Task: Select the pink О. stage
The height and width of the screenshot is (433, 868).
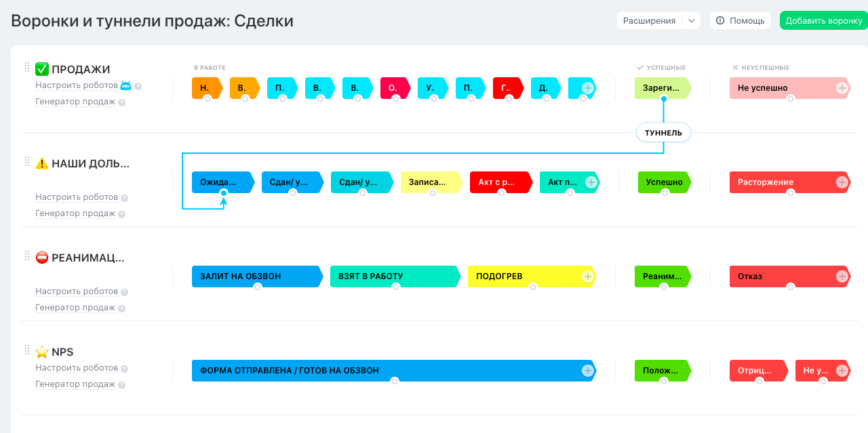Action: (395, 88)
